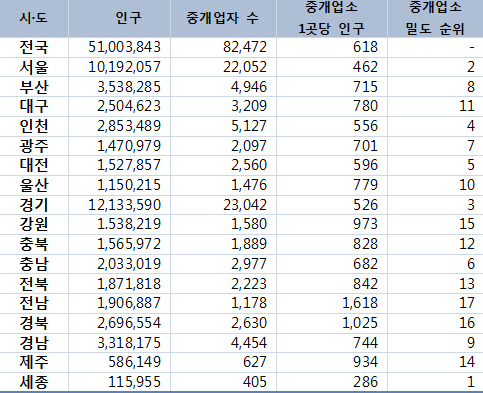Click the 광주 row label
Viewport: 483px width, 393px height.
34,146
